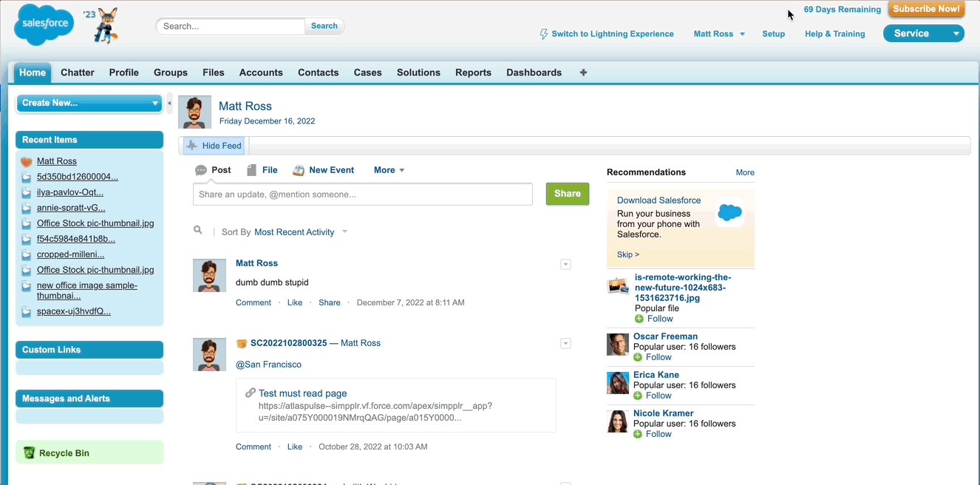Open the Help & Training link
This screenshot has width=980, height=485.
click(x=835, y=34)
